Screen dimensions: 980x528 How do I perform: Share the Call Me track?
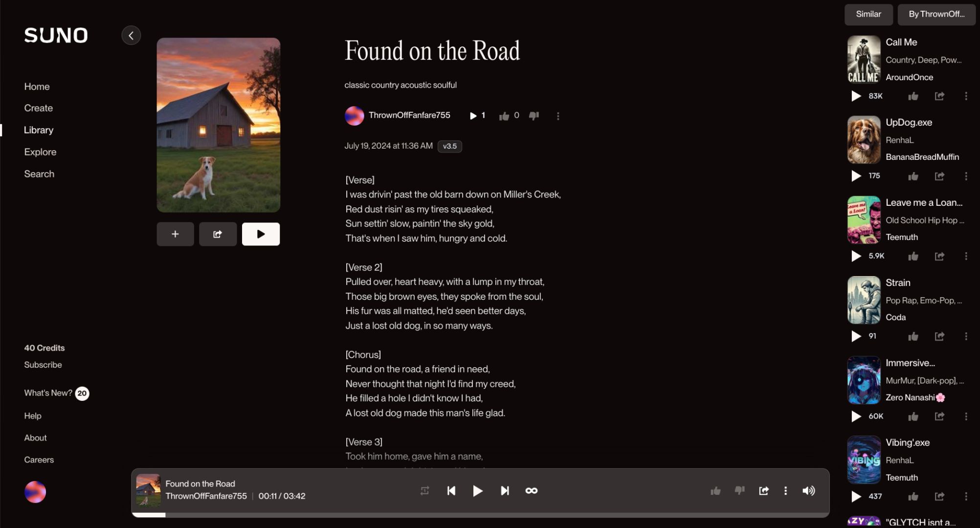click(939, 96)
